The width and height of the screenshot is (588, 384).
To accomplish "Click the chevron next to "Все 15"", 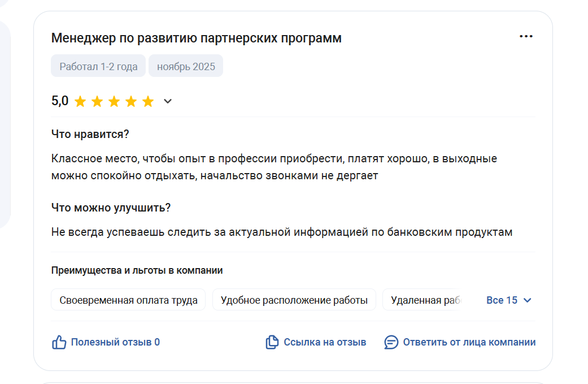I will (x=528, y=300).
